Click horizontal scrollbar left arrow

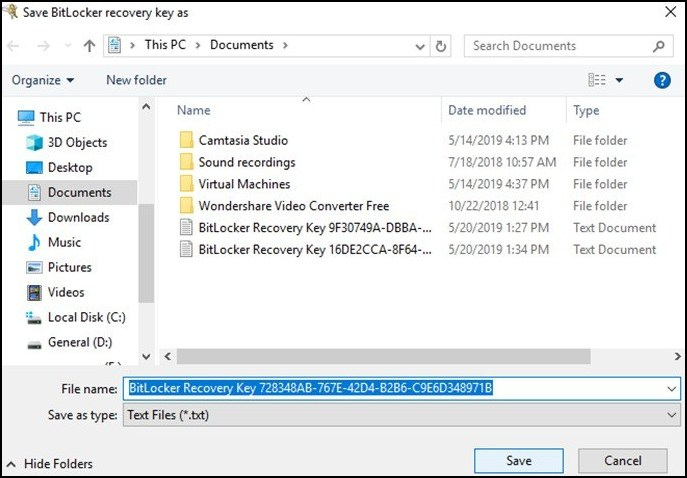(x=167, y=356)
